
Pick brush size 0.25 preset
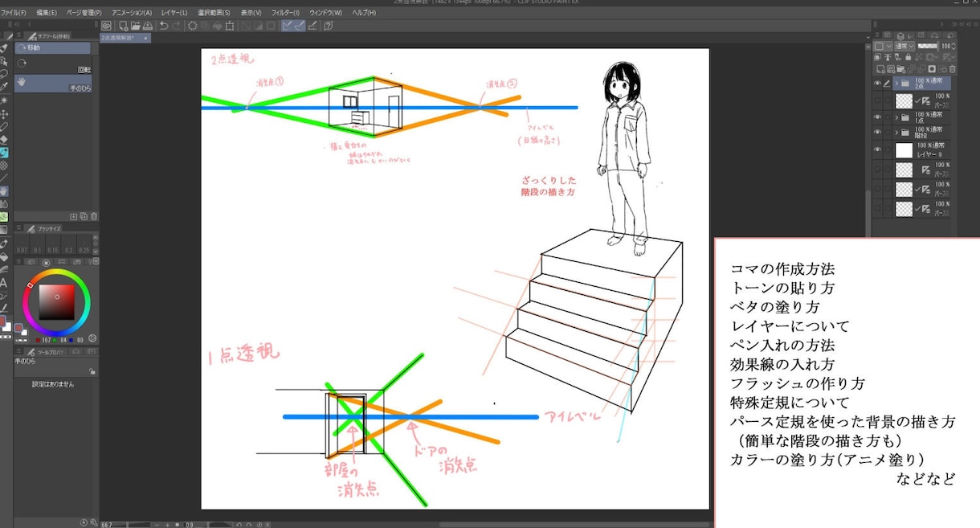[x=84, y=244]
